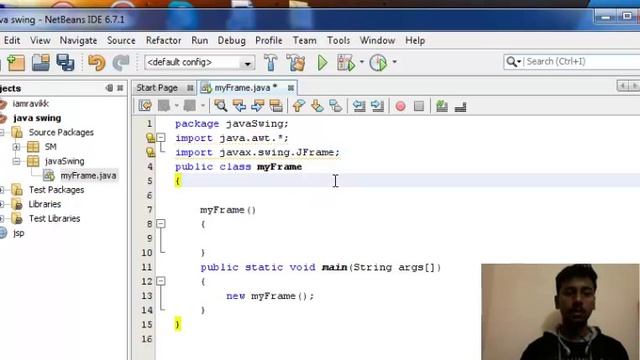Shift the line right
Screen dimensions: 640x360
[378, 106]
